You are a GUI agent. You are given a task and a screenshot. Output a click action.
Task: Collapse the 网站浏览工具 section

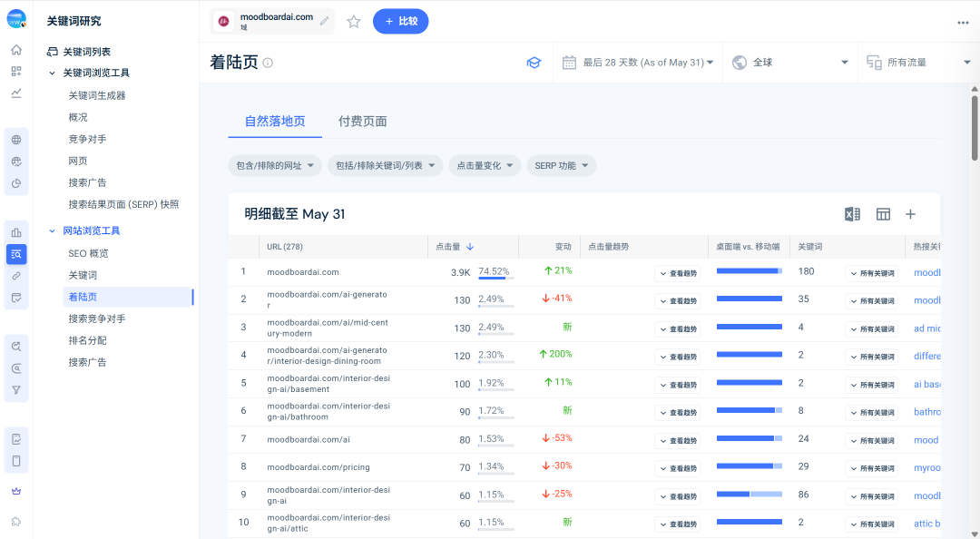(x=52, y=230)
